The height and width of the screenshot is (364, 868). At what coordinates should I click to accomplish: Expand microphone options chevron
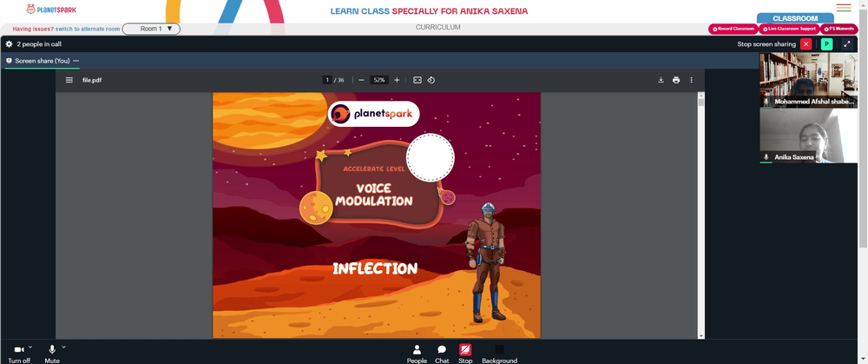click(x=63, y=347)
